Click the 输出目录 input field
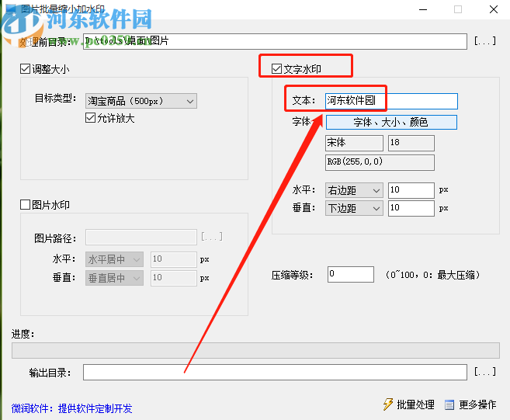 [275, 372]
